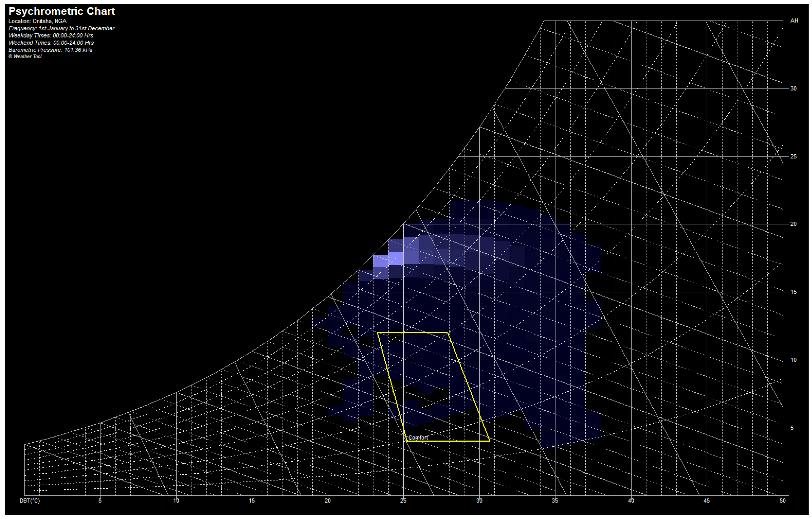The image size is (812, 519).
Task: Click the Weekend Times text line
Action: 51,43
